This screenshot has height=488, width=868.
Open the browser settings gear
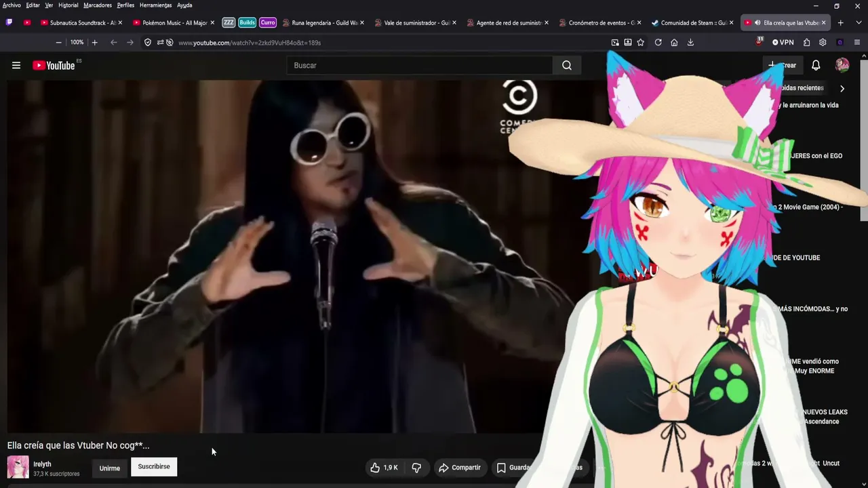pyautogui.click(x=823, y=42)
